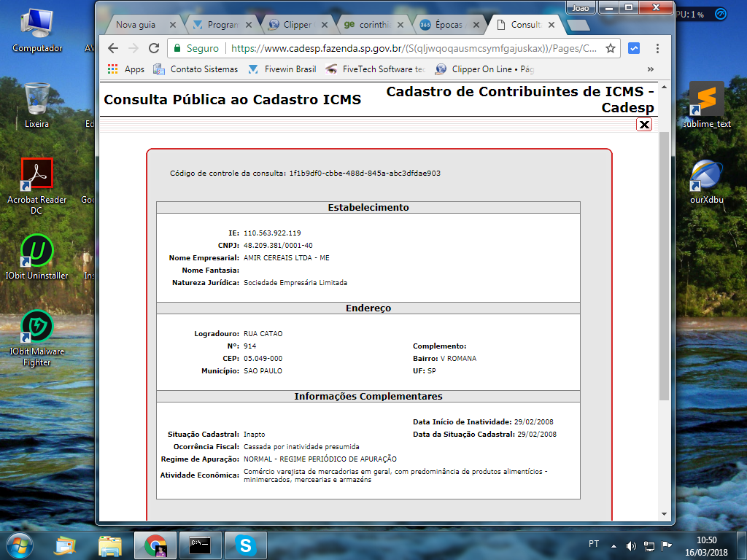Open a new tab with the blank tab button
747x560 pixels.
578,25
